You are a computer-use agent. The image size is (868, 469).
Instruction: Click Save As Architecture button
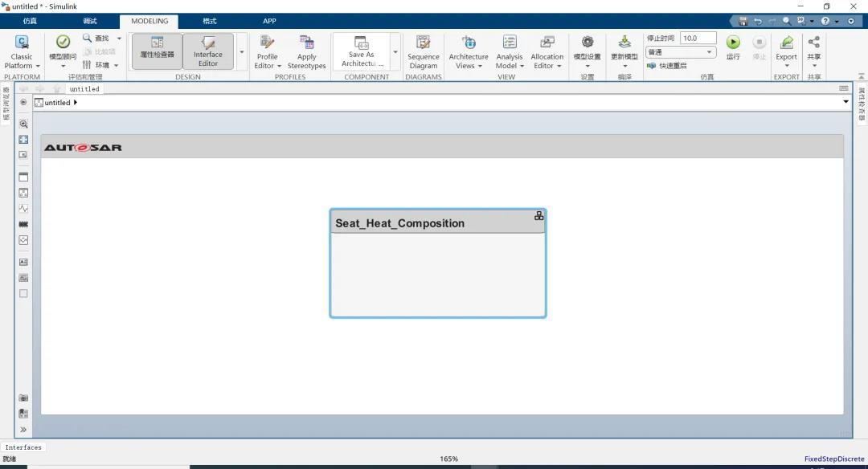tap(361, 51)
